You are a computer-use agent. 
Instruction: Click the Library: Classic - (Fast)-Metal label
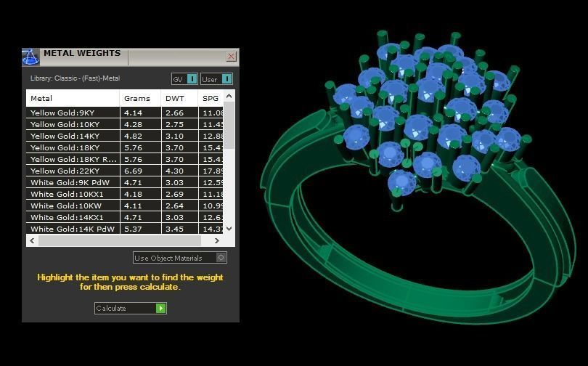(x=75, y=78)
